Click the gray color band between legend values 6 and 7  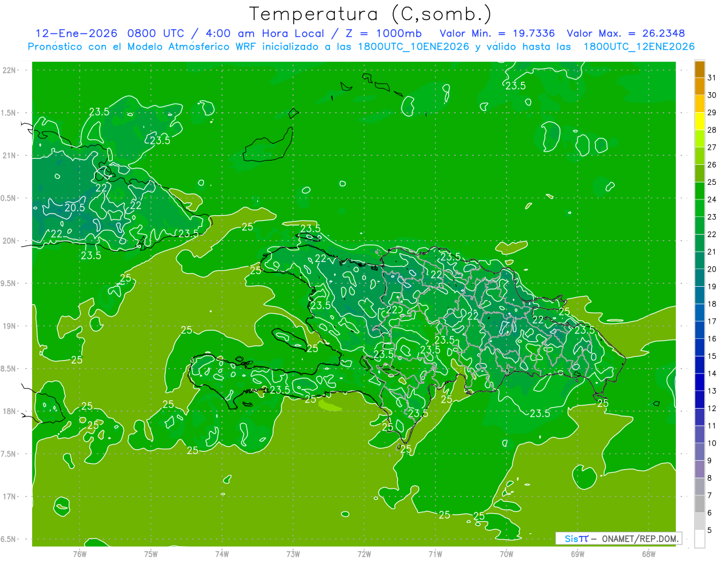point(699,504)
